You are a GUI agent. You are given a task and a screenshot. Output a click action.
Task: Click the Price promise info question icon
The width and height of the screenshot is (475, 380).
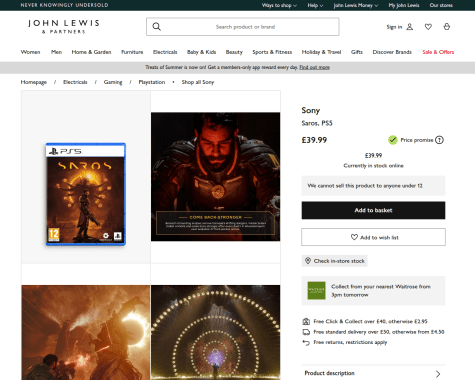pyautogui.click(x=439, y=140)
